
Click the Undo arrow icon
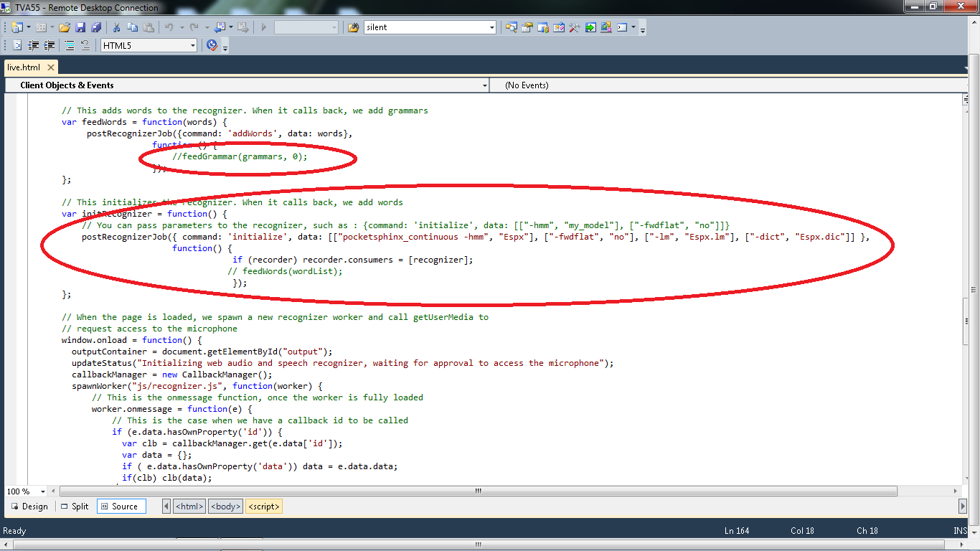pos(169,27)
